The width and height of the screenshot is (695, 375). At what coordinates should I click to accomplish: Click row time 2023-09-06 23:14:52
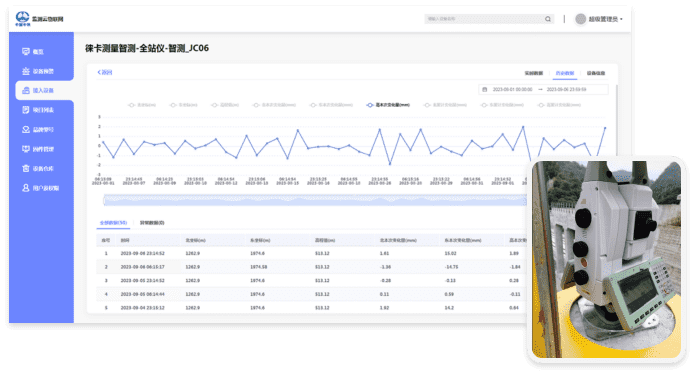(142, 254)
